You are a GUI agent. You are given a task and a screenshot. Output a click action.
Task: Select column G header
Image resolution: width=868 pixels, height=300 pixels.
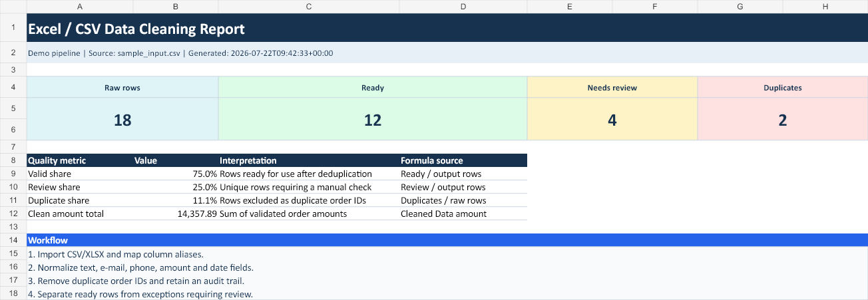point(740,6)
